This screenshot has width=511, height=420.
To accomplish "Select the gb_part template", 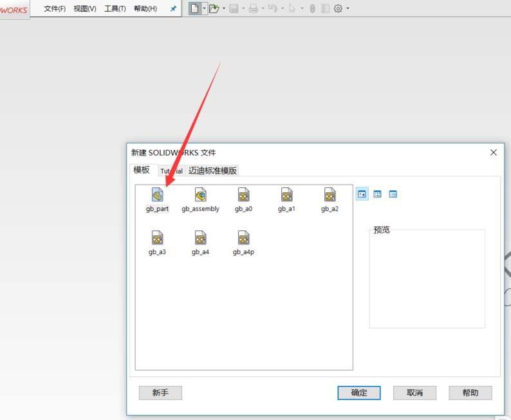I will click(158, 200).
